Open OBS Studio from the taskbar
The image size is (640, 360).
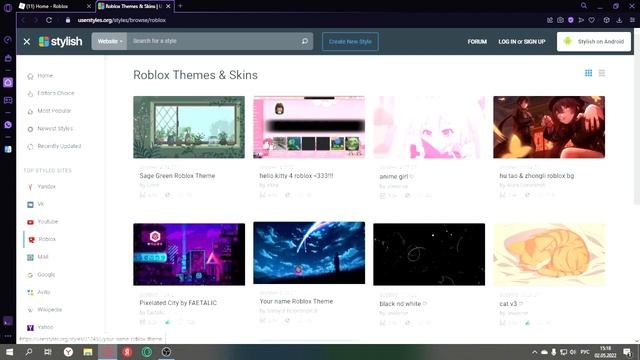pyautogui.click(x=166, y=352)
